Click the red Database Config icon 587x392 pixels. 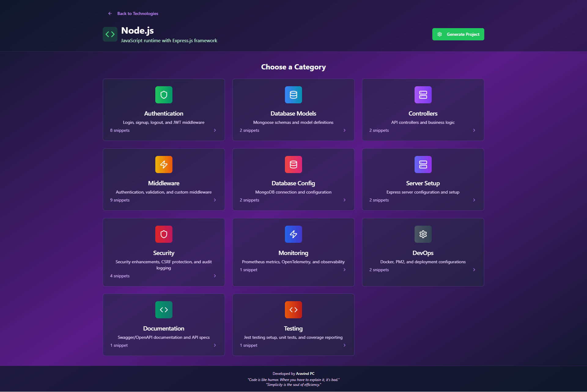pyautogui.click(x=293, y=165)
